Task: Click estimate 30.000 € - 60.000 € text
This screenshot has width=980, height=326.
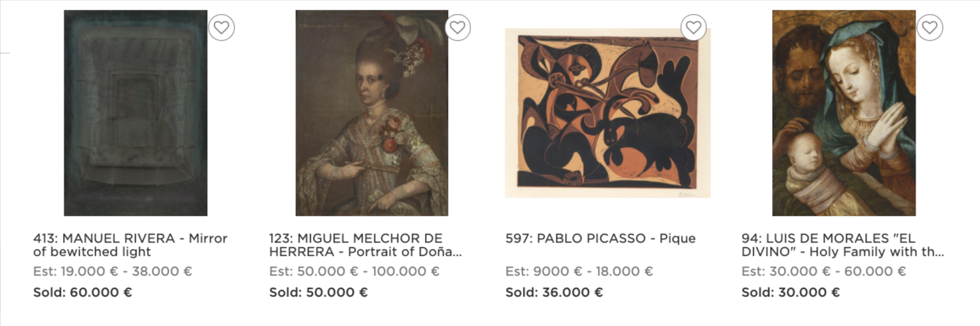Action: point(823,271)
